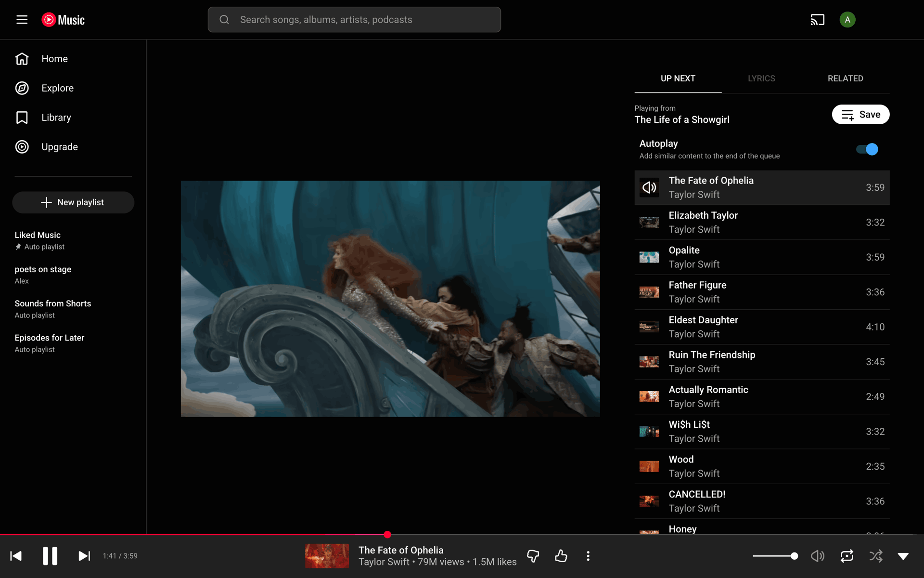Open Upgrade in sidebar
Screen dimensions: 924x578
pos(73,147)
